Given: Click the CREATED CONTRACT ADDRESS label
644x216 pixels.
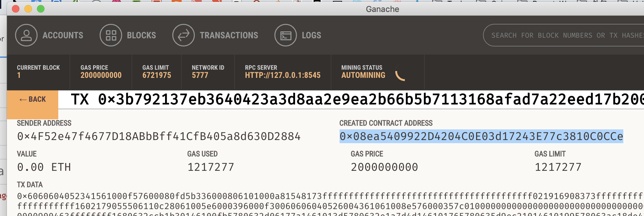Looking at the screenshot, I should [x=386, y=123].
